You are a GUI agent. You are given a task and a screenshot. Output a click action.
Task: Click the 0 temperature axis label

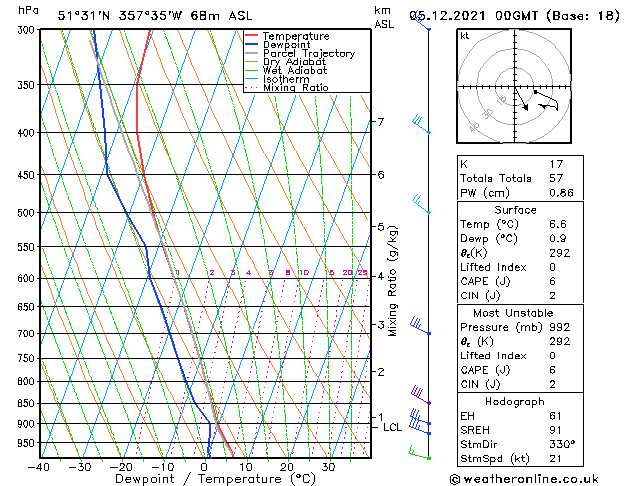click(204, 467)
